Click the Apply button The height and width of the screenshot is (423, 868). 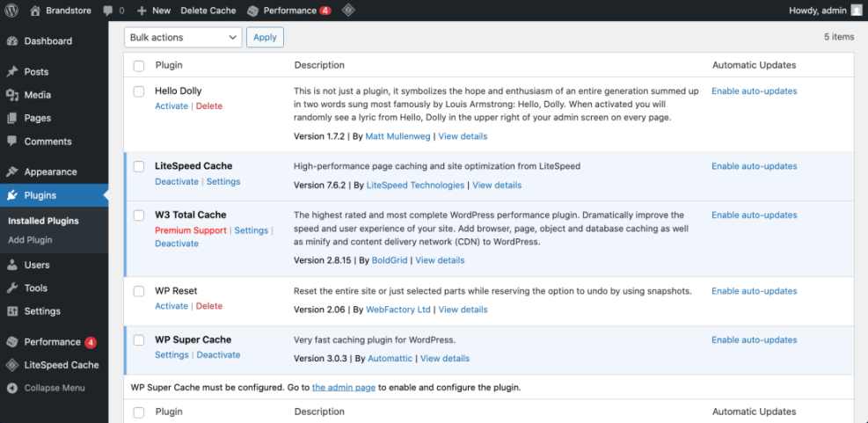pyautogui.click(x=265, y=37)
